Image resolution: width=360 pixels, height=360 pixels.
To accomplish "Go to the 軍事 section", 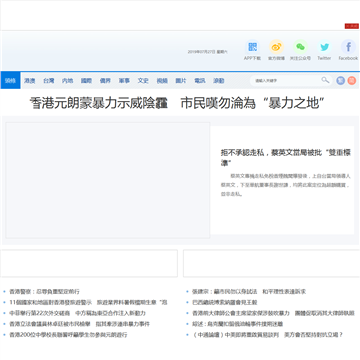I will 124,81.
